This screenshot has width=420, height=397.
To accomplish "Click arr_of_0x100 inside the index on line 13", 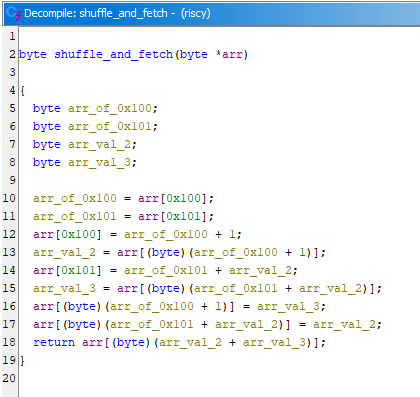I will tap(236, 252).
